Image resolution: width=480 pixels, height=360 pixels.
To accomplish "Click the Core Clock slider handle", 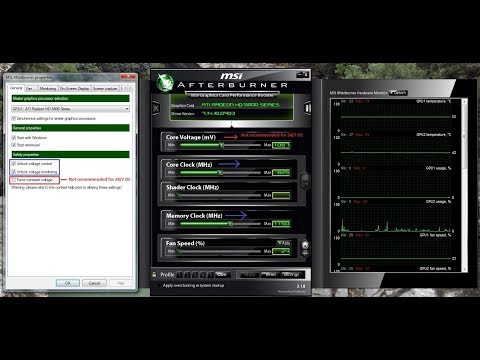I will tap(220, 172).
